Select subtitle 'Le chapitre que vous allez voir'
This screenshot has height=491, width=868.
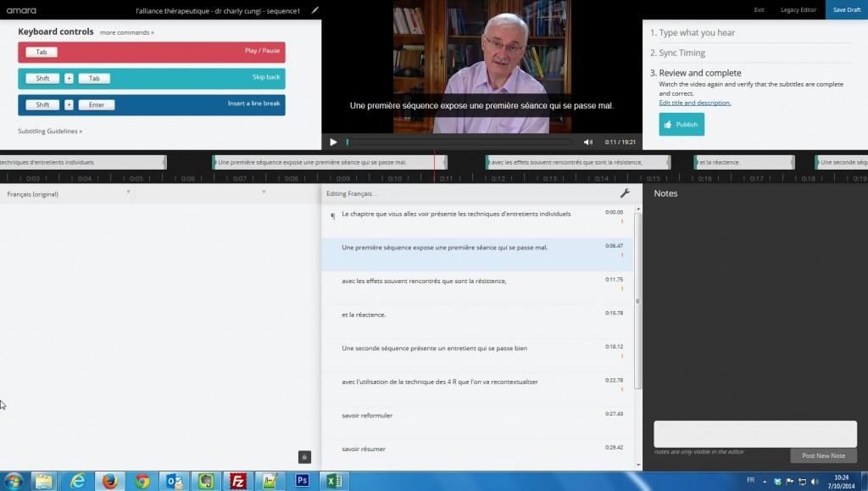pyautogui.click(x=477, y=221)
